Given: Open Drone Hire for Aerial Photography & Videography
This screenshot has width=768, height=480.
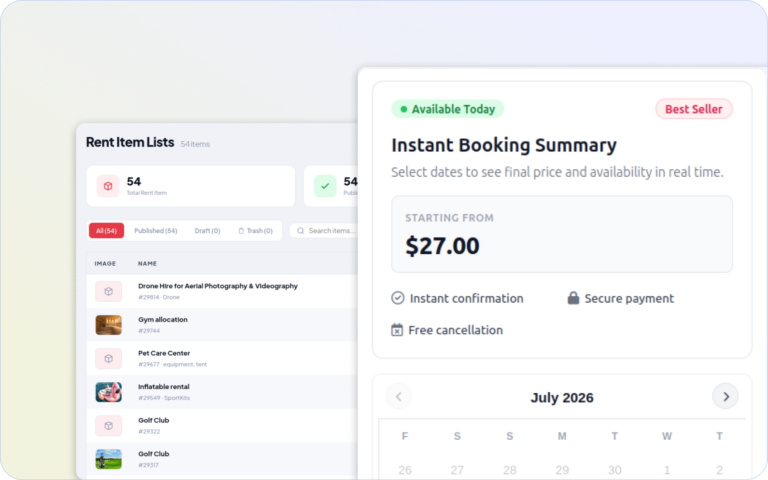Looking at the screenshot, I should click(218, 286).
